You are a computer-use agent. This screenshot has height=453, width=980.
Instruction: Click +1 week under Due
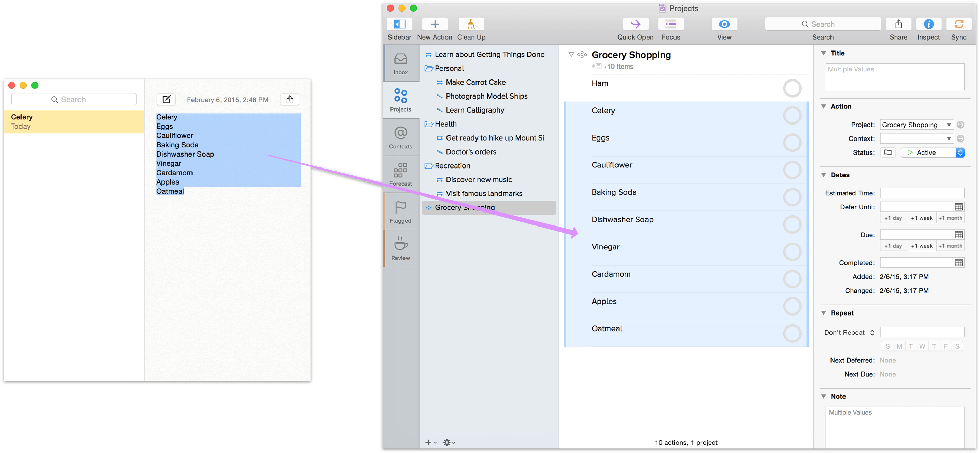922,246
